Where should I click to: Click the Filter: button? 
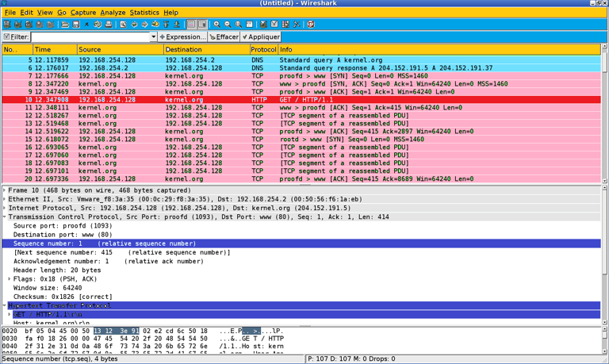(x=16, y=37)
